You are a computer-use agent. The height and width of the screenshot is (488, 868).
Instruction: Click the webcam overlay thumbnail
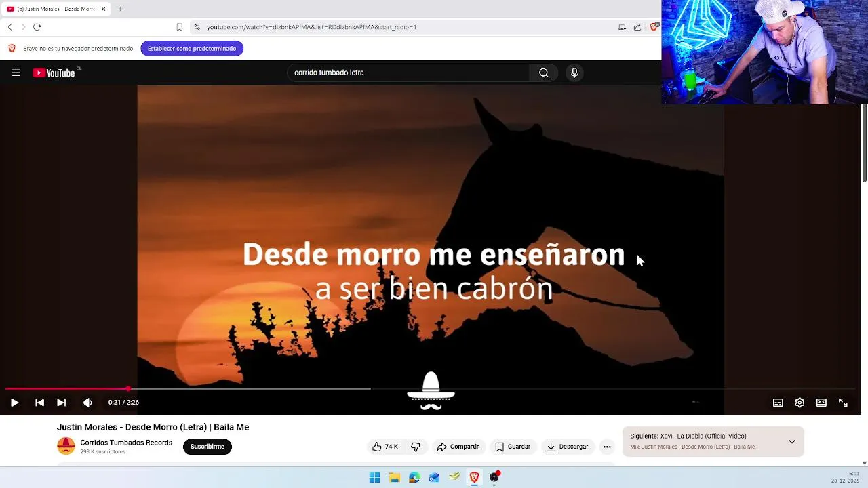pos(764,52)
